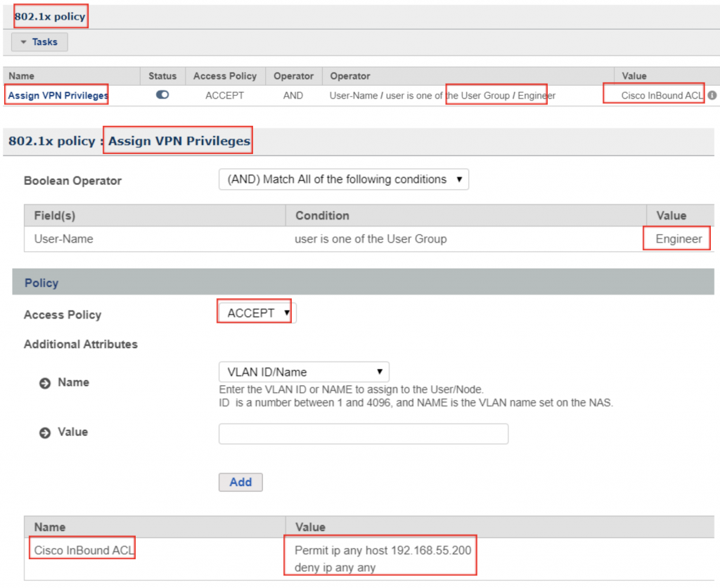
Task: Toggle the Assign VPN Privileges status switch
Action: coord(162,95)
